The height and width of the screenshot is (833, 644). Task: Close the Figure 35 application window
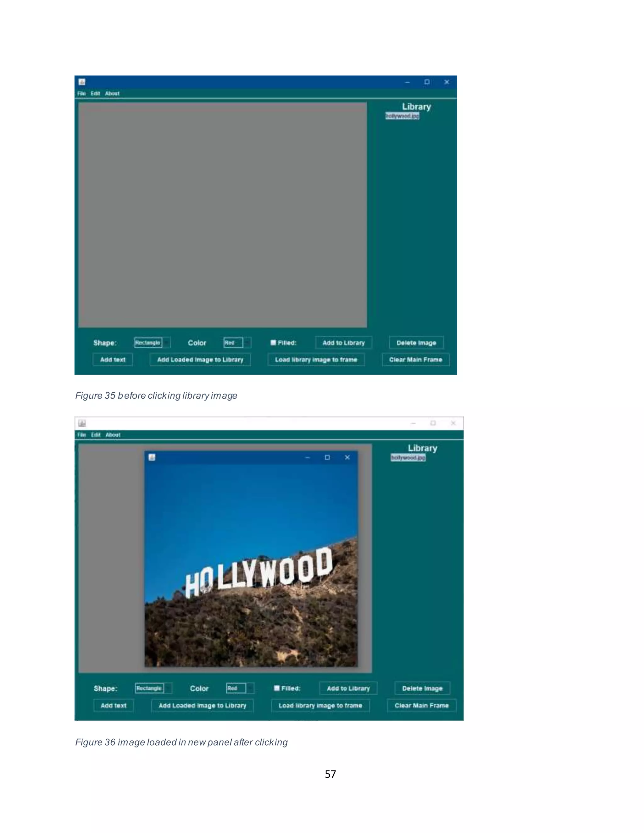[x=447, y=82]
